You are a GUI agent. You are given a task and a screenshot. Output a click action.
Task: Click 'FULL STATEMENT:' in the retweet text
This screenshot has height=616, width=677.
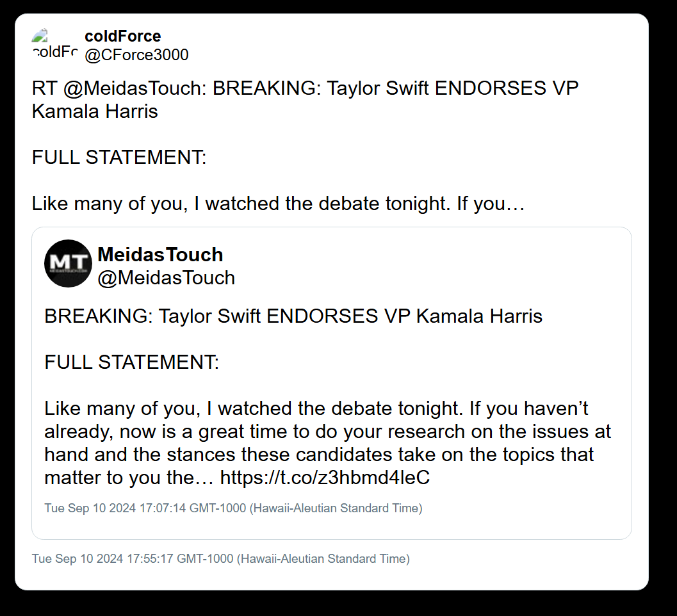[119, 158]
